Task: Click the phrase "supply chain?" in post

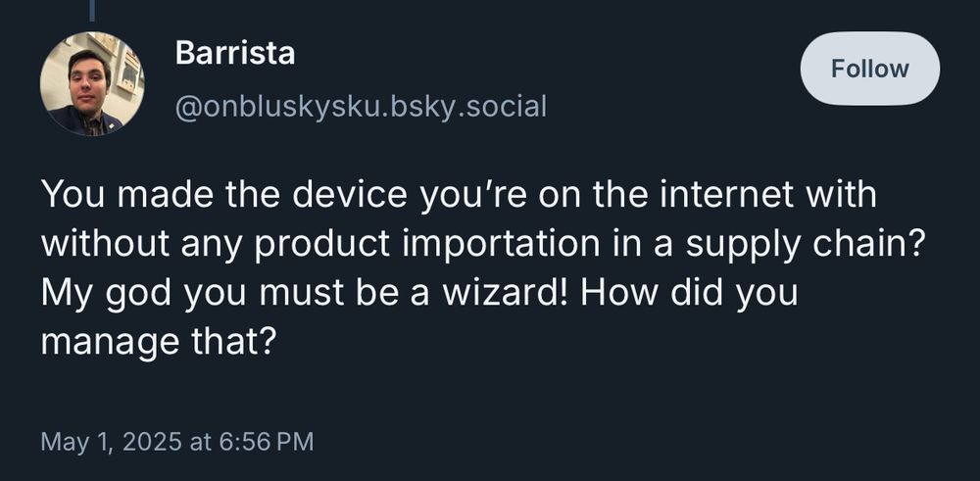Action: click(x=805, y=244)
